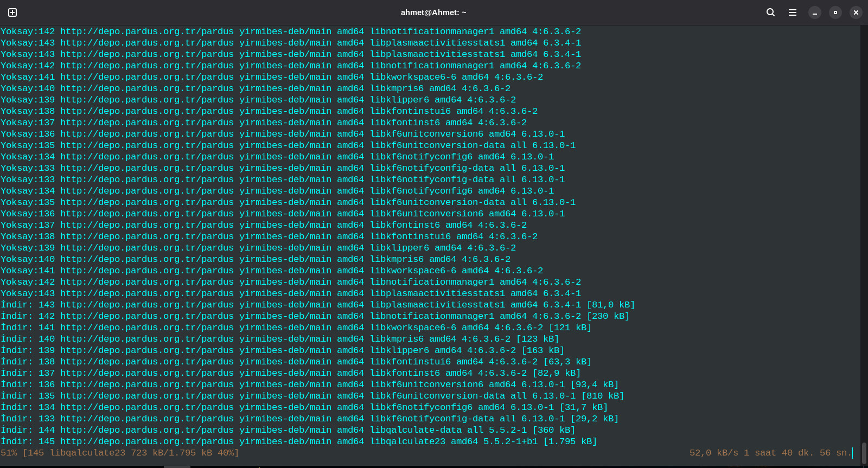This screenshot has width=868, height=468.
Task: Open the depo.pardus.org.tr URL on İndir: 144 line
Action: pyautogui.click(x=146, y=430)
